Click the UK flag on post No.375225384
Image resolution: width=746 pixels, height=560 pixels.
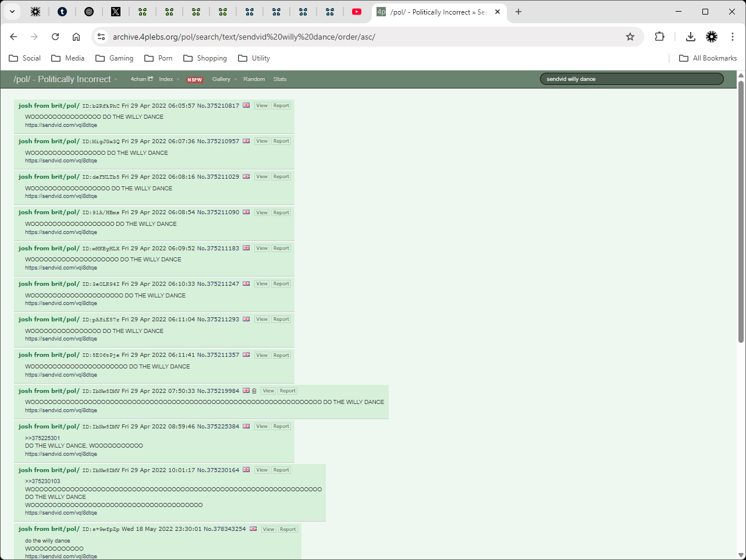coord(246,426)
